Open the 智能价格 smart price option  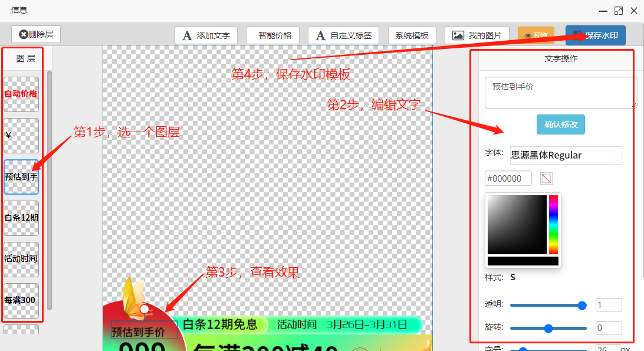pos(272,35)
